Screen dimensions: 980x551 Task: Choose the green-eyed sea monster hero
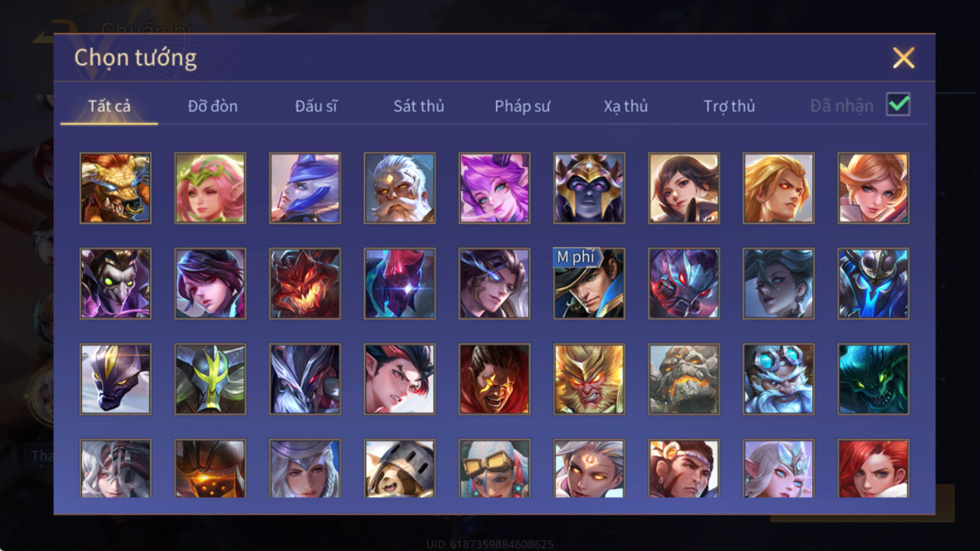click(873, 379)
